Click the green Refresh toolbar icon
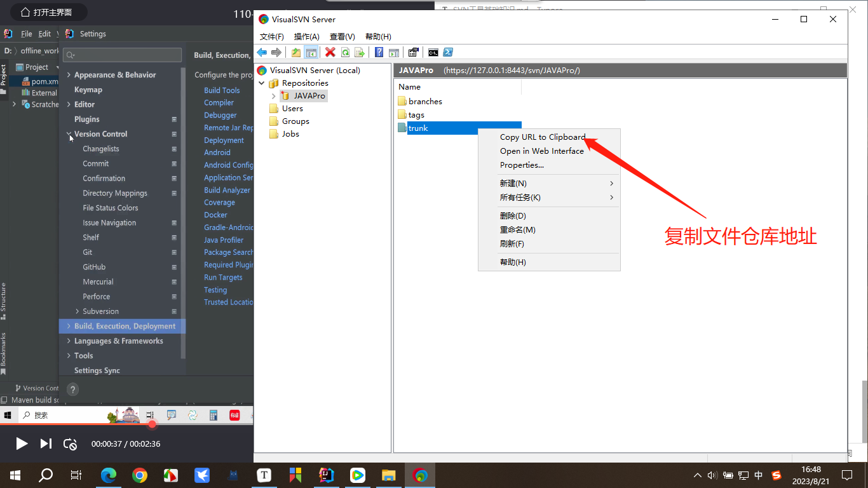Viewport: 868px width, 488px height. coord(345,52)
